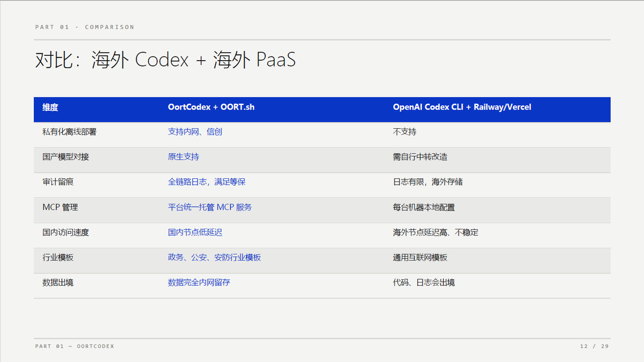
Task: Click the footer text 'PART 01 — OORTCODEX'
Action: click(x=75, y=346)
